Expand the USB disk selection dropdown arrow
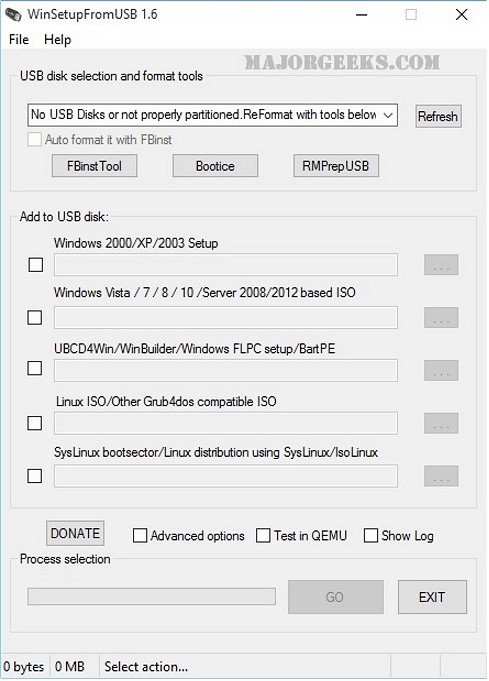Screen dimensions: 489x681 pyautogui.click(x=388, y=116)
